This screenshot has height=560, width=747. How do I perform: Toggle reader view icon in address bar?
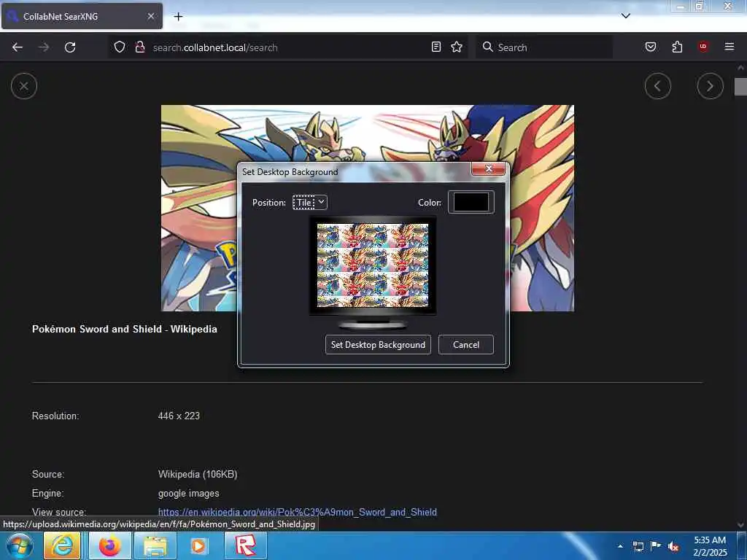point(436,47)
